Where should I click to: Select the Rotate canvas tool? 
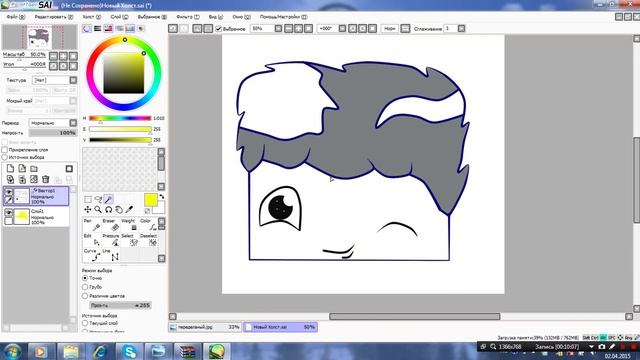(x=108, y=209)
